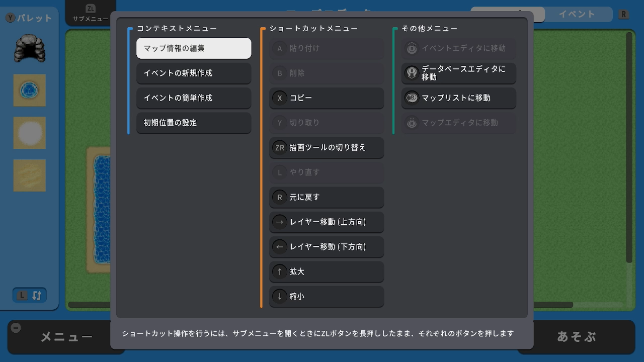
Task: Toggle the L layer swap button
Action: [30, 295]
